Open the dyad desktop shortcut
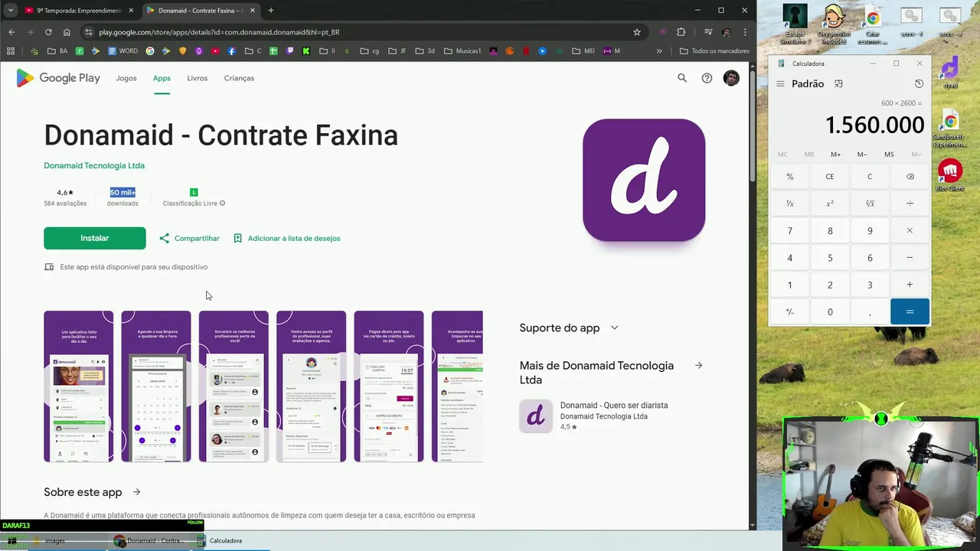The height and width of the screenshot is (551, 980). tap(950, 73)
